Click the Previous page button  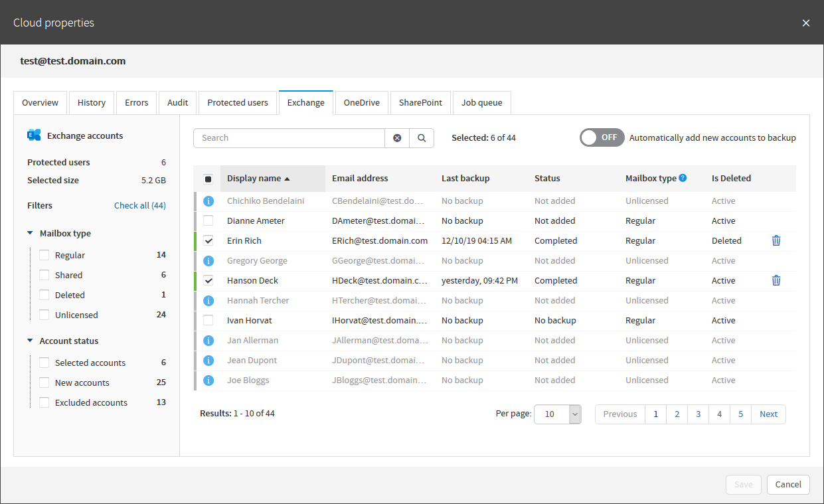point(620,414)
